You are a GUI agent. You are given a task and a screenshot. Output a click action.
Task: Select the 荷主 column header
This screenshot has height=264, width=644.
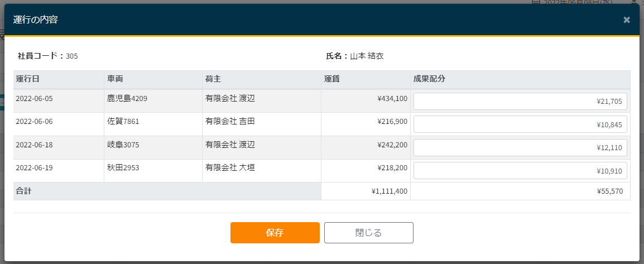[213, 79]
